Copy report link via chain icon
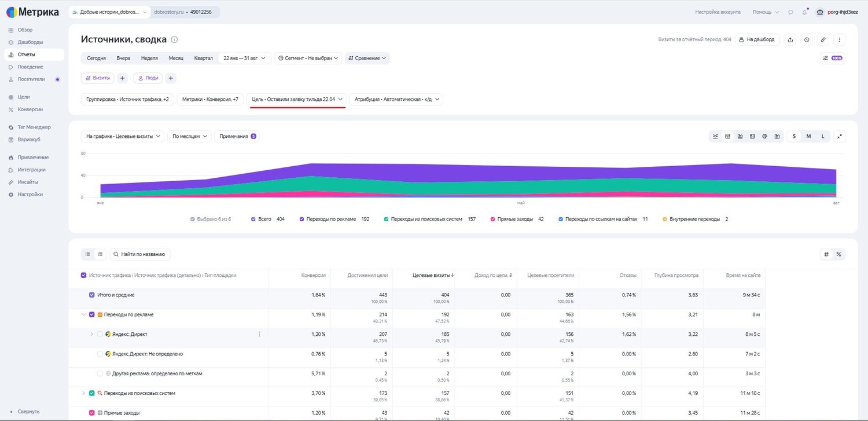868x421 pixels. (x=823, y=39)
